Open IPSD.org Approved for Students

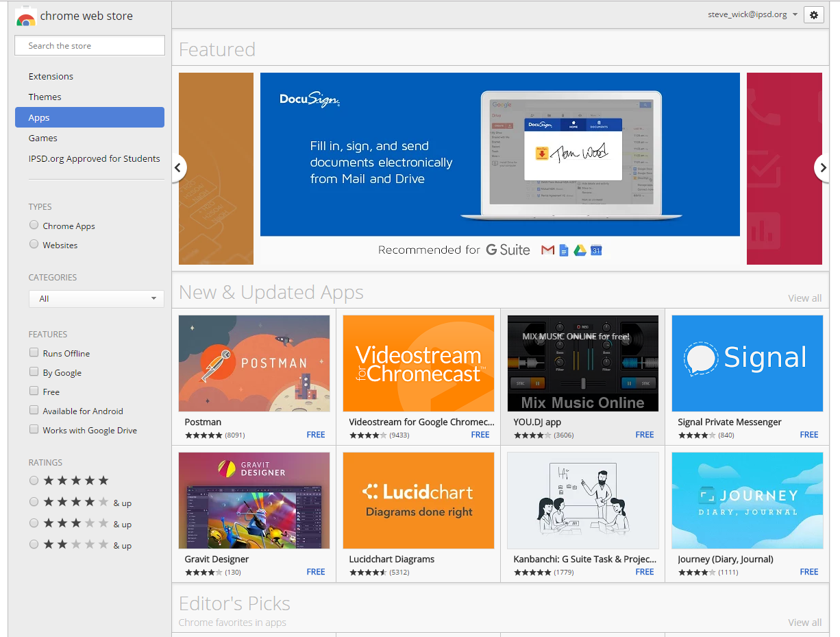(94, 158)
